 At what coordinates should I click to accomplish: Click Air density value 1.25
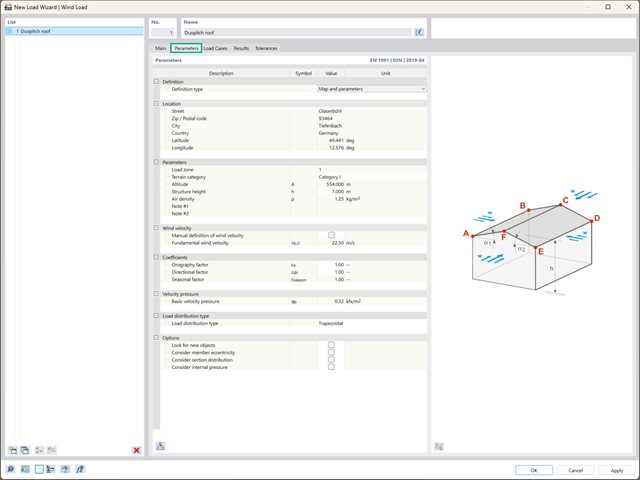(331, 199)
